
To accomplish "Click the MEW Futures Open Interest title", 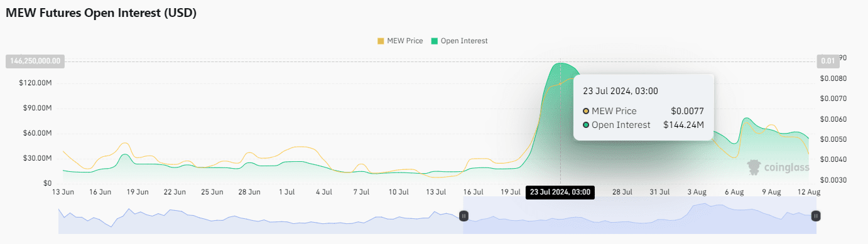I will pos(102,13).
